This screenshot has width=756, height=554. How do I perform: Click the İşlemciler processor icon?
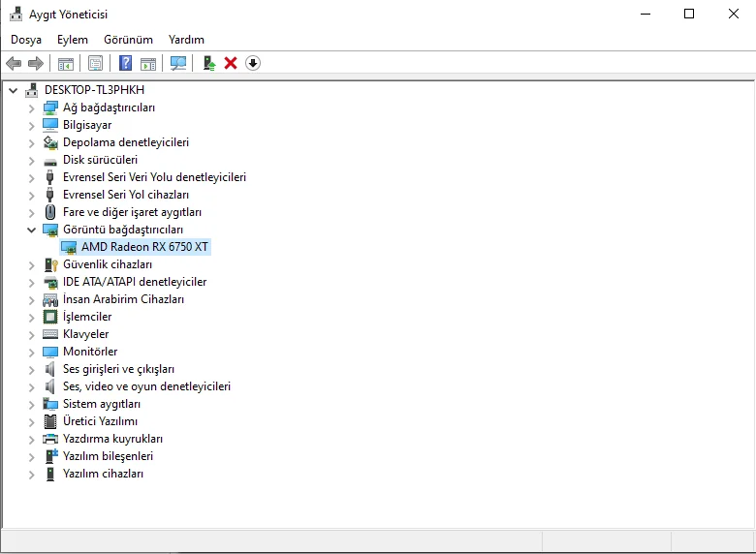[x=50, y=317]
